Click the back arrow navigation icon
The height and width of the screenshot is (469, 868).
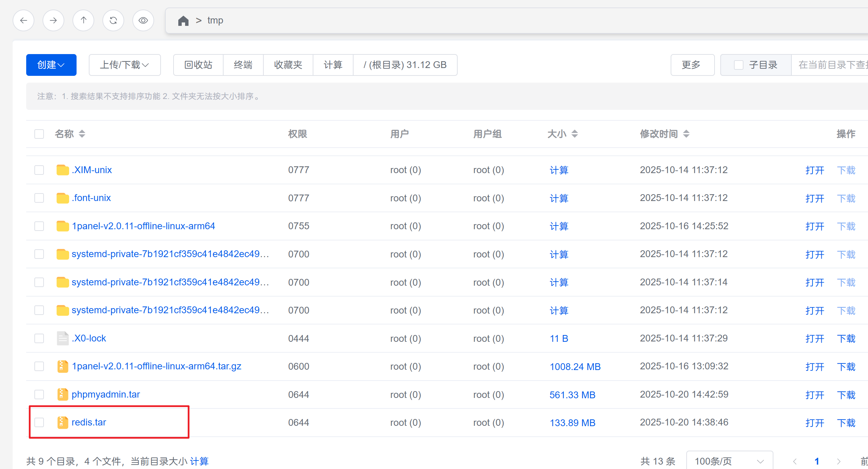click(23, 20)
